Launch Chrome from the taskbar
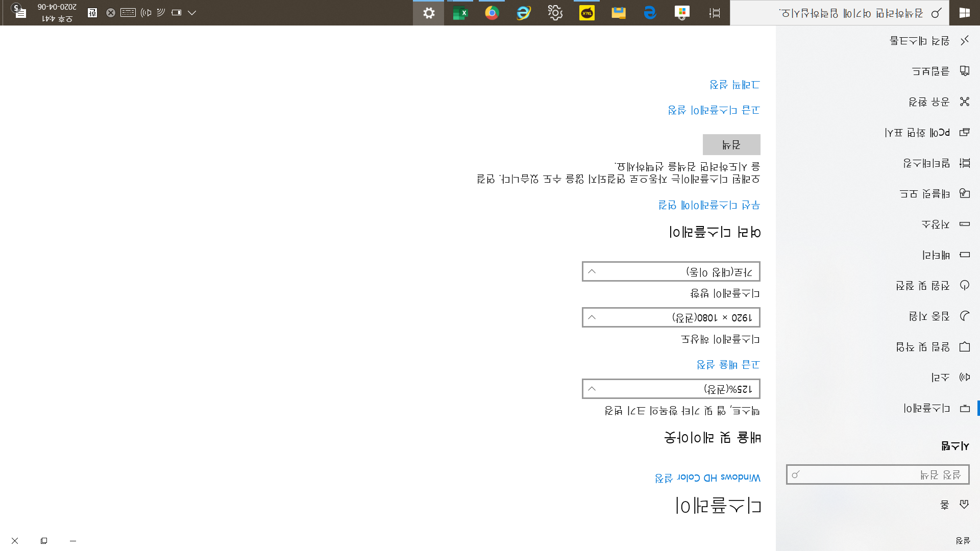 click(x=492, y=13)
